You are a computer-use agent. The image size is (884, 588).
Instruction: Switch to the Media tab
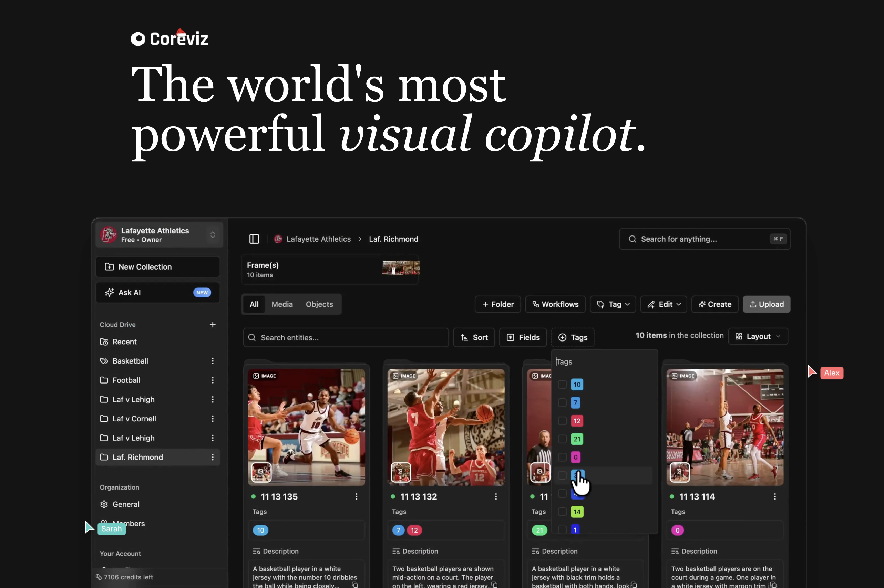coord(282,304)
